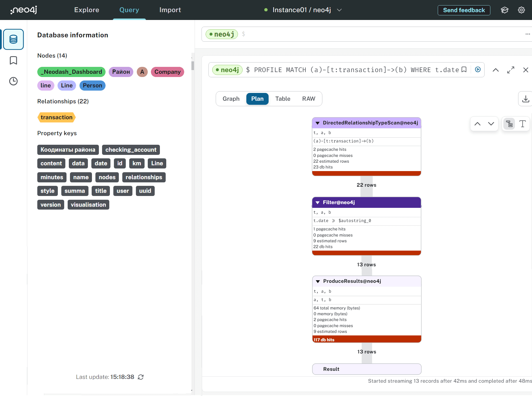Click the empty Cypher query input field
This screenshot has width=532, height=396.
376,34
